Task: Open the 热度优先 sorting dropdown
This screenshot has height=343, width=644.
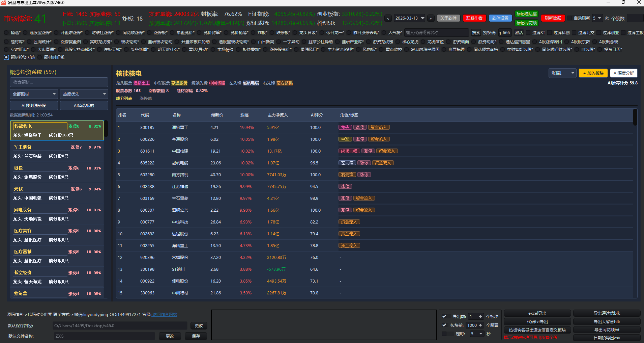Action: (84, 94)
